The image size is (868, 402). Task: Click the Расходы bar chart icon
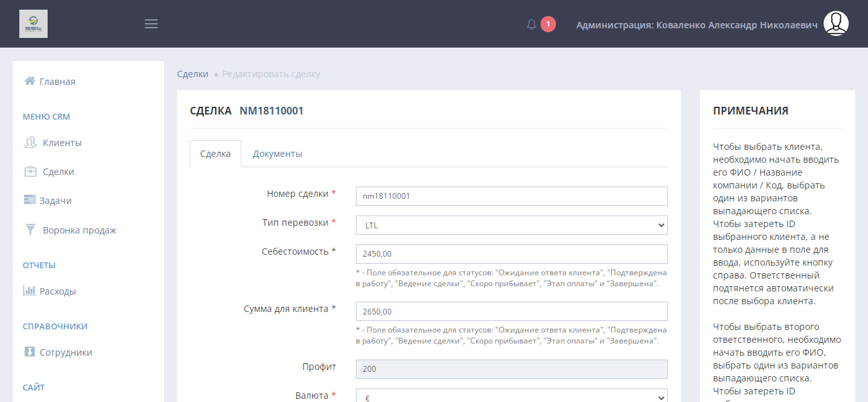pos(30,291)
